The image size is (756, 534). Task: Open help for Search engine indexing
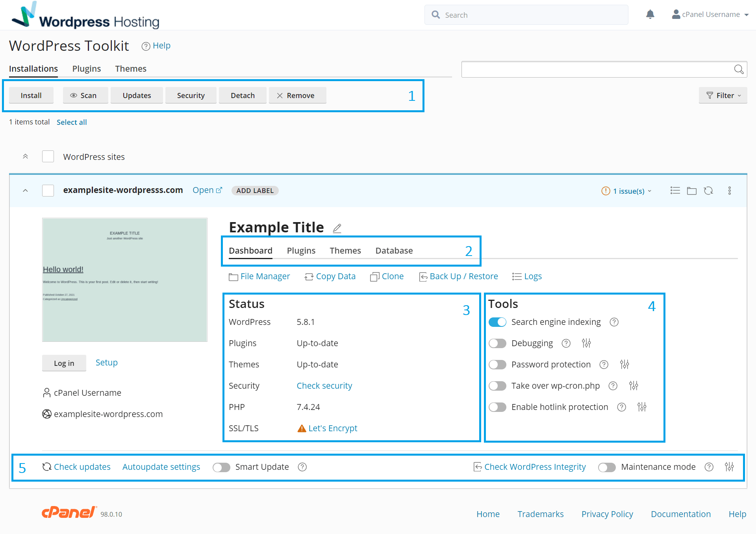(614, 322)
